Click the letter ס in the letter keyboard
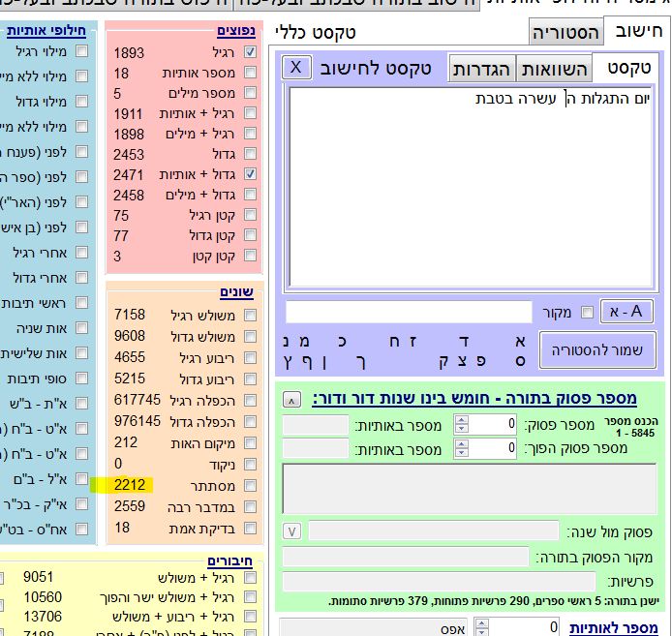 pos(521,362)
